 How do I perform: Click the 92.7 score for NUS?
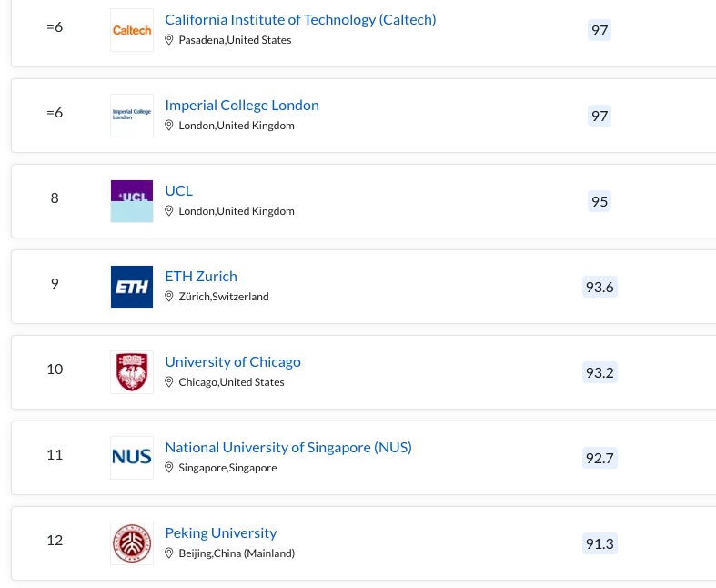600,459
